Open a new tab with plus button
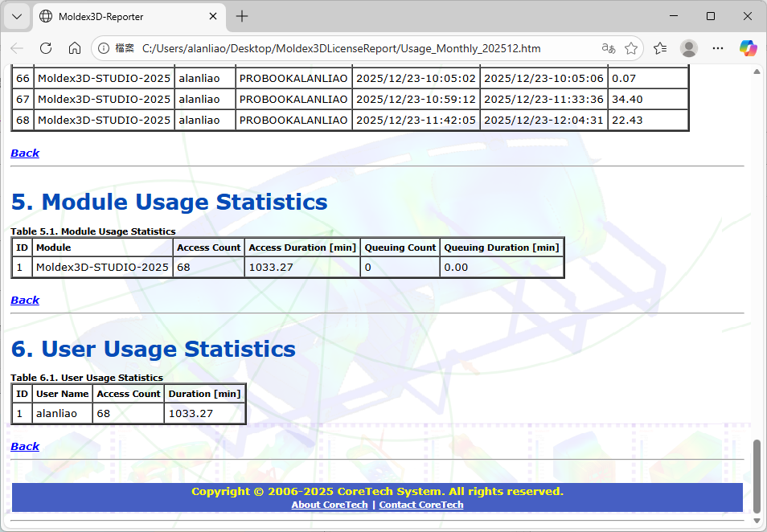 [x=242, y=16]
